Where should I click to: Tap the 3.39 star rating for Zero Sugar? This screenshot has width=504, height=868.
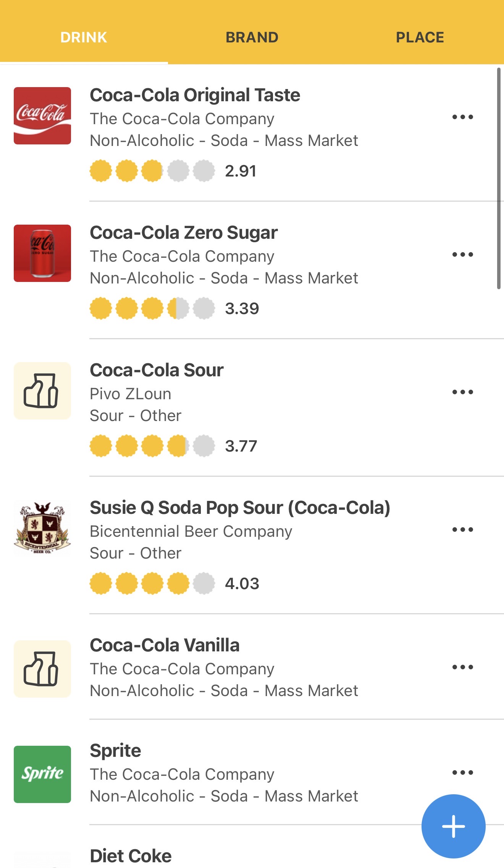tap(174, 308)
